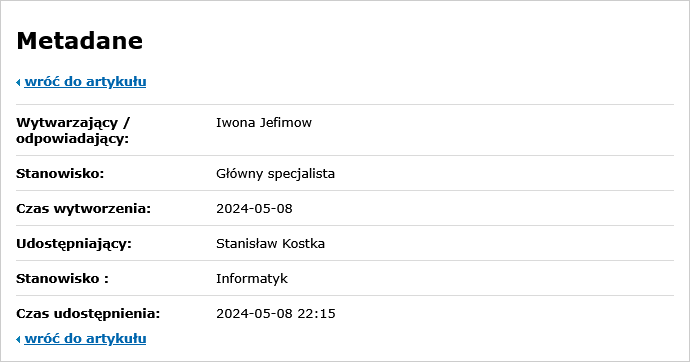
Task: Click the 'Czas udostępnienia:' label
Action: 88,314
